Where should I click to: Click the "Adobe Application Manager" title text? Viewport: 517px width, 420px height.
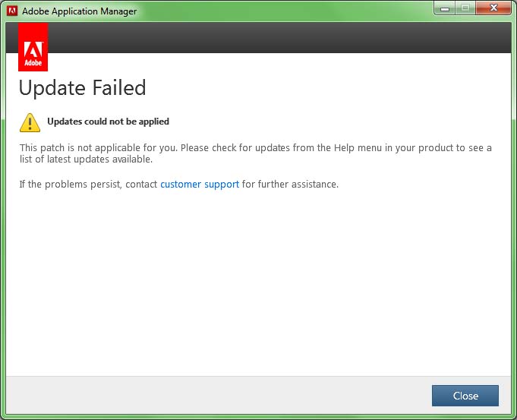coord(80,11)
